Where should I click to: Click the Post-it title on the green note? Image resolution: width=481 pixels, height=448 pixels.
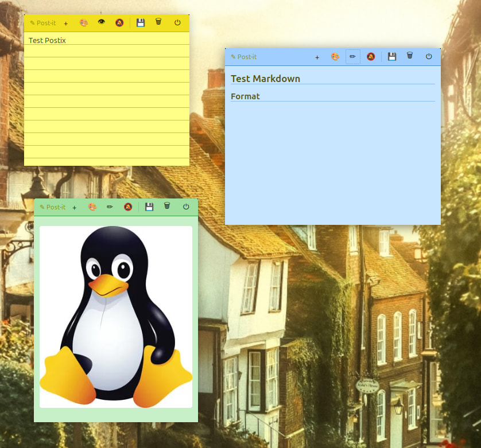pos(53,207)
